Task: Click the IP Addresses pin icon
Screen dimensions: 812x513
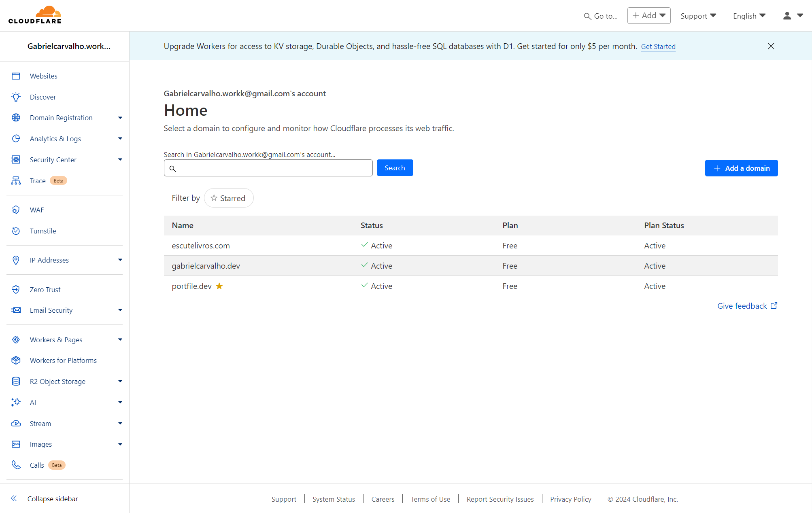Action: pos(16,260)
